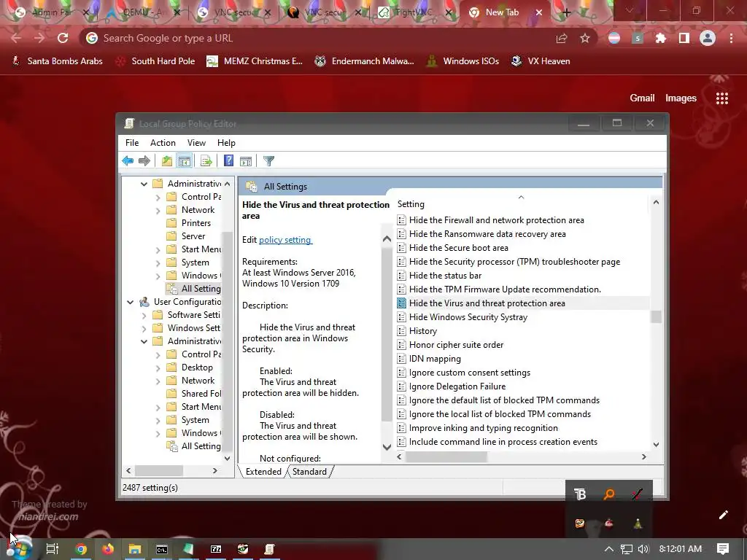
Task: Click the Forward arrow in Group Policy toolbar
Action: coord(144,161)
